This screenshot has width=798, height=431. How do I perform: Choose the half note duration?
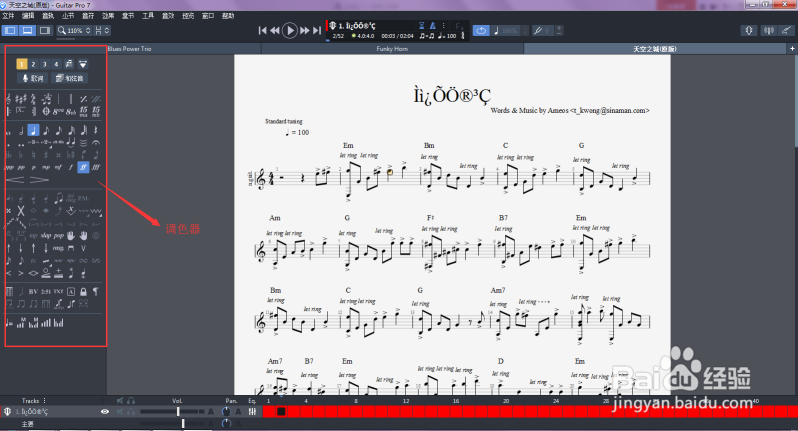tap(21, 131)
